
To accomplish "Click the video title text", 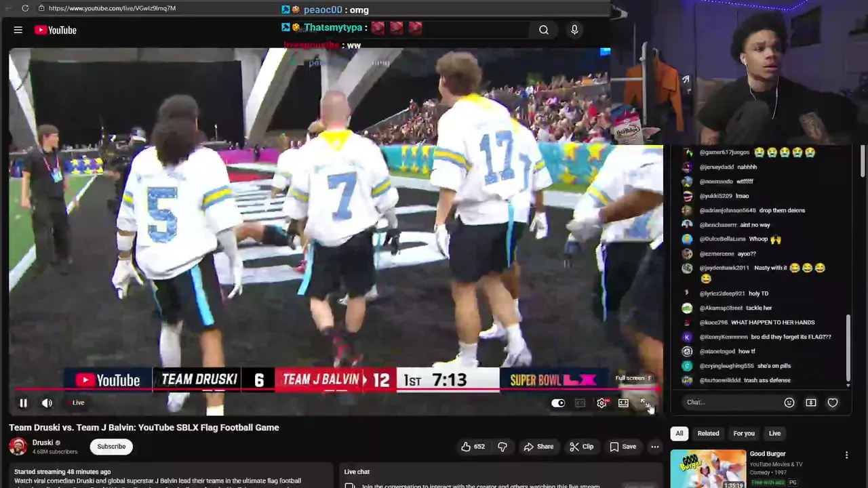I will (144, 428).
